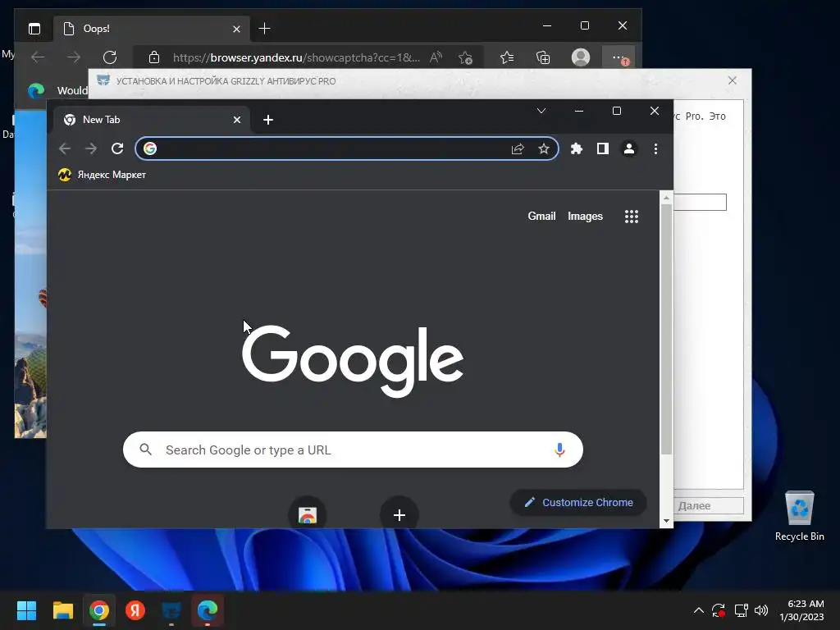Close the Grizzly Антивирус Pro installer window
The width and height of the screenshot is (840, 630).
click(x=733, y=80)
